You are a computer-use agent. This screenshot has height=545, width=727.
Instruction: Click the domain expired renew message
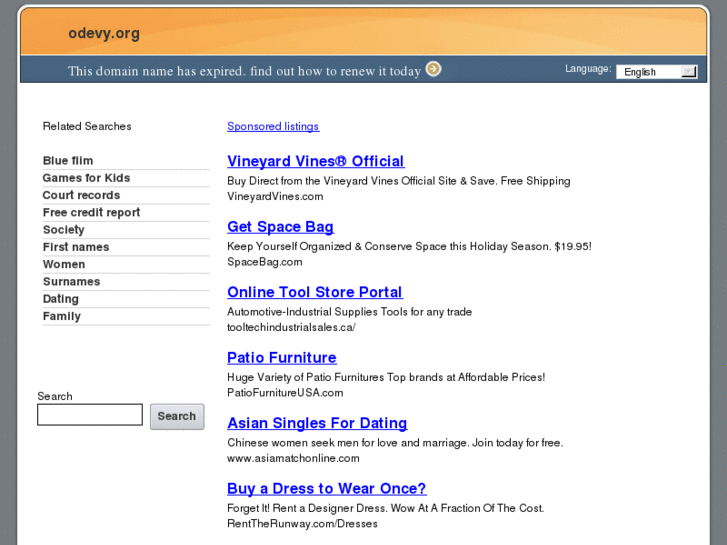[x=244, y=71]
